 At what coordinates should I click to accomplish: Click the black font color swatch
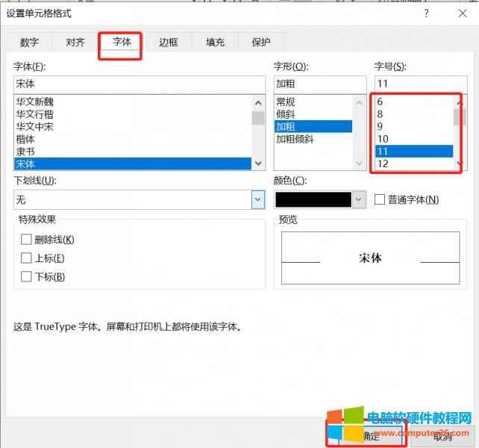pos(313,199)
